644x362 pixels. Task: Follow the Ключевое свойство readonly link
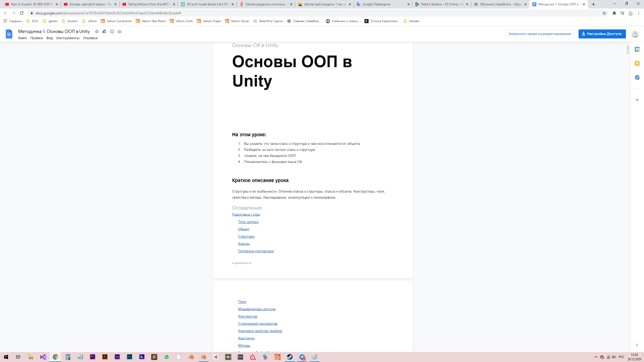pos(260,331)
